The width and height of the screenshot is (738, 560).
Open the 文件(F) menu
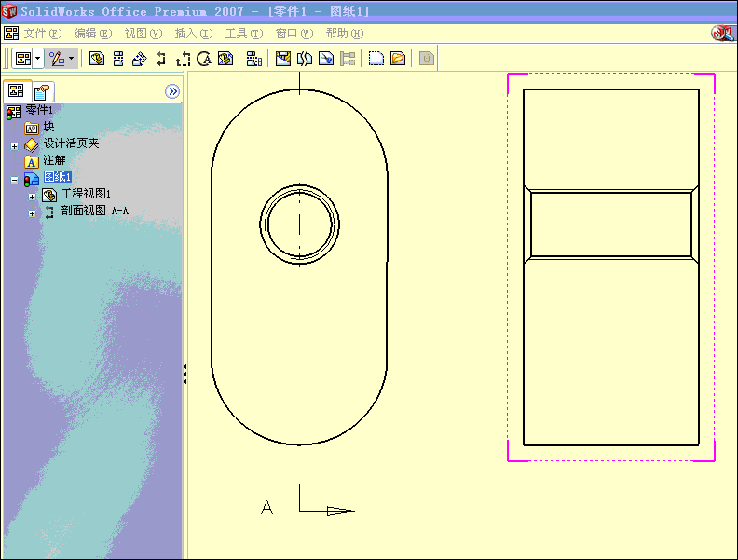pos(43,34)
